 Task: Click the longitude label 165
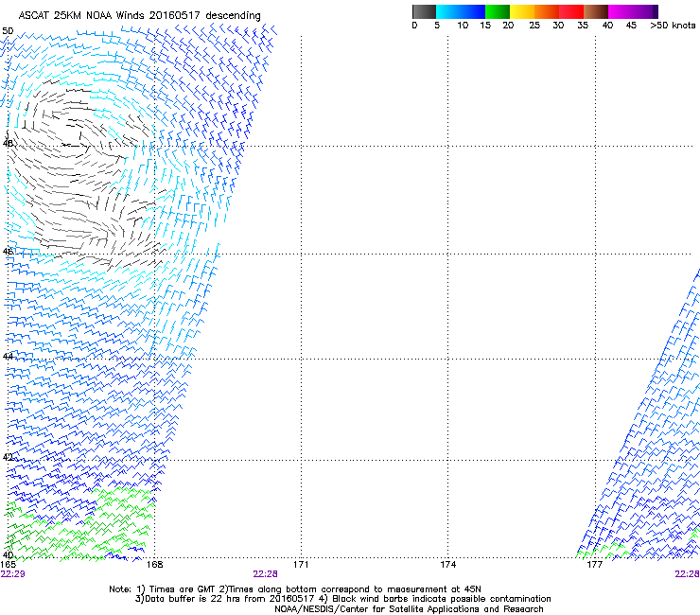(x=8, y=565)
